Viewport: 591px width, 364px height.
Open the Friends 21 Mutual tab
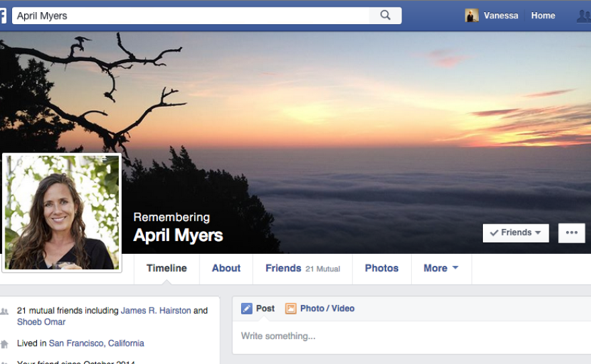tap(302, 268)
